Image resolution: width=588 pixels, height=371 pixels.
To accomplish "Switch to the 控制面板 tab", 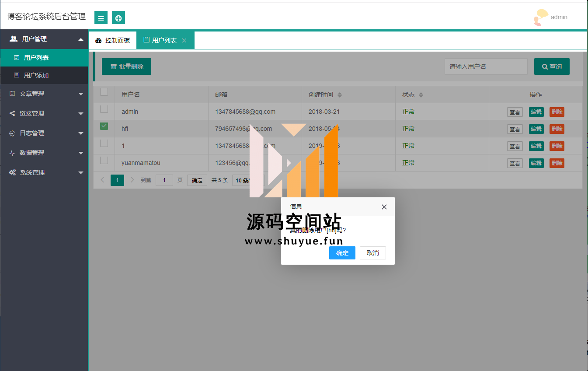I will 113,40.
